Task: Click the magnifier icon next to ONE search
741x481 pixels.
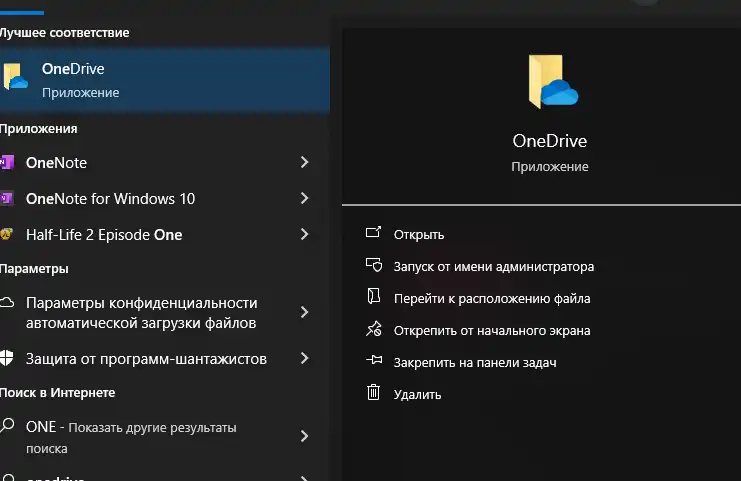Action: (7, 427)
